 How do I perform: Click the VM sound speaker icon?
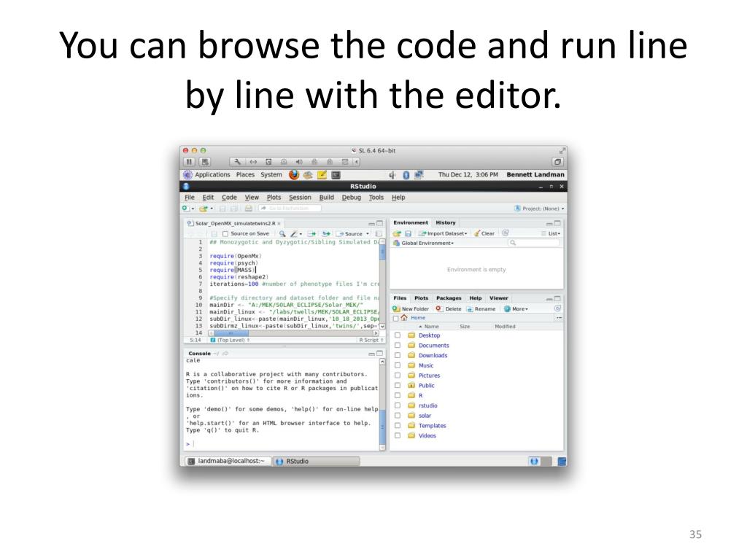click(x=298, y=162)
